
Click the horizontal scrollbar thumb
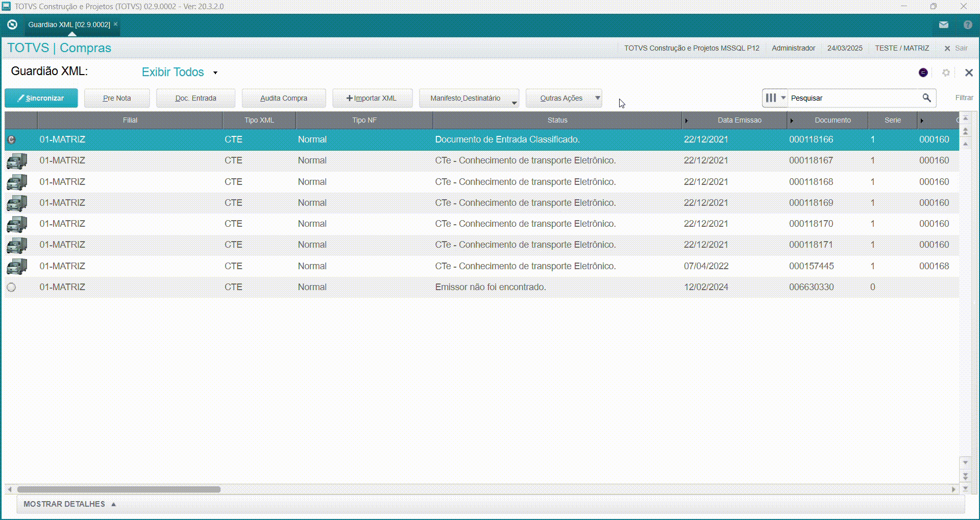119,489
